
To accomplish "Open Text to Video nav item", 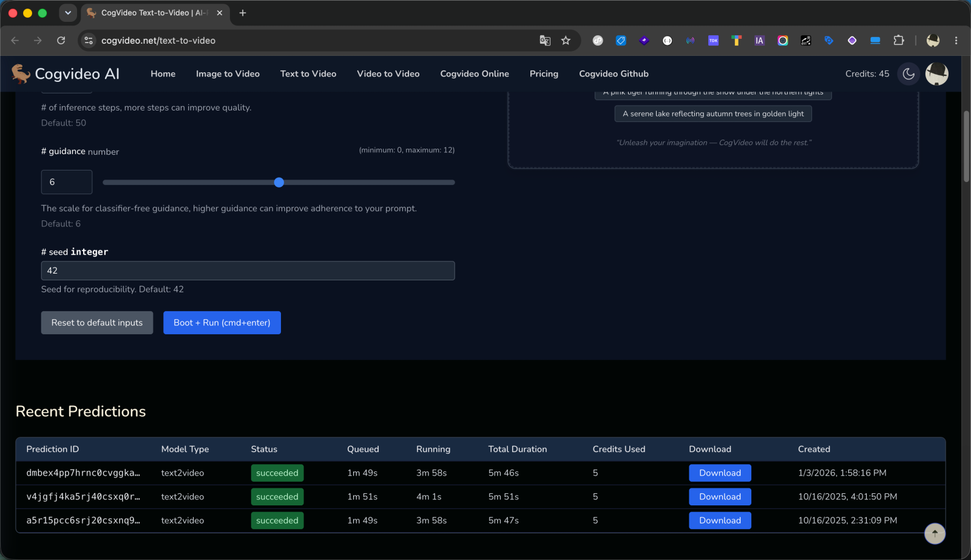I will [x=308, y=74].
